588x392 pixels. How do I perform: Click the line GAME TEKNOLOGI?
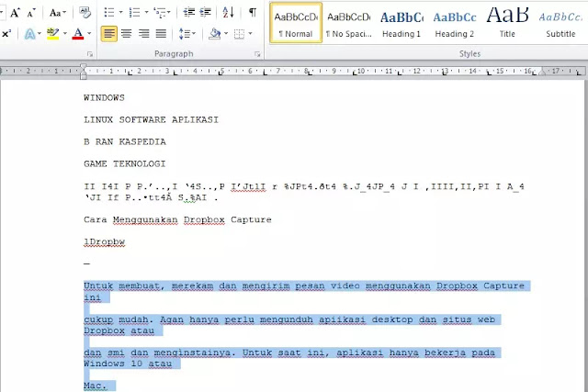click(125, 164)
